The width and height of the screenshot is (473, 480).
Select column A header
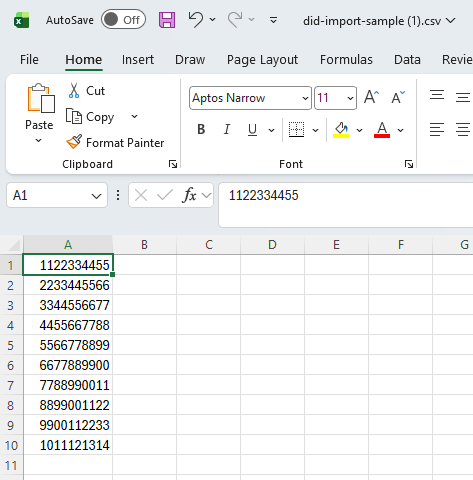[68, 245]
